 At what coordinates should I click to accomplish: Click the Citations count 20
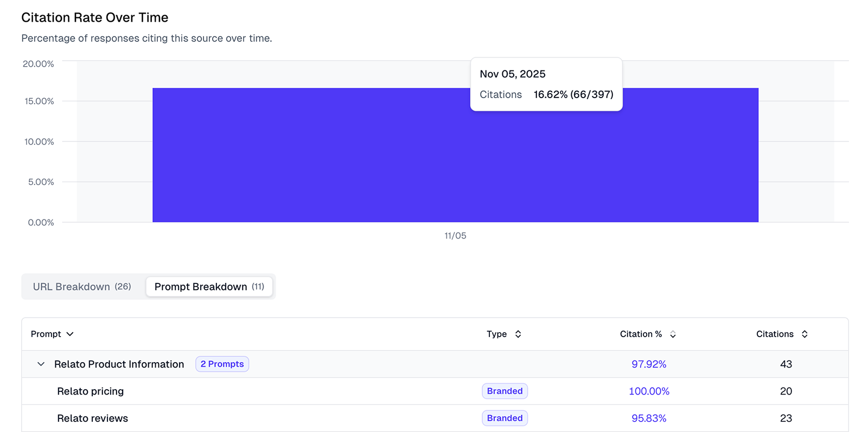click(x=786, y=391)
